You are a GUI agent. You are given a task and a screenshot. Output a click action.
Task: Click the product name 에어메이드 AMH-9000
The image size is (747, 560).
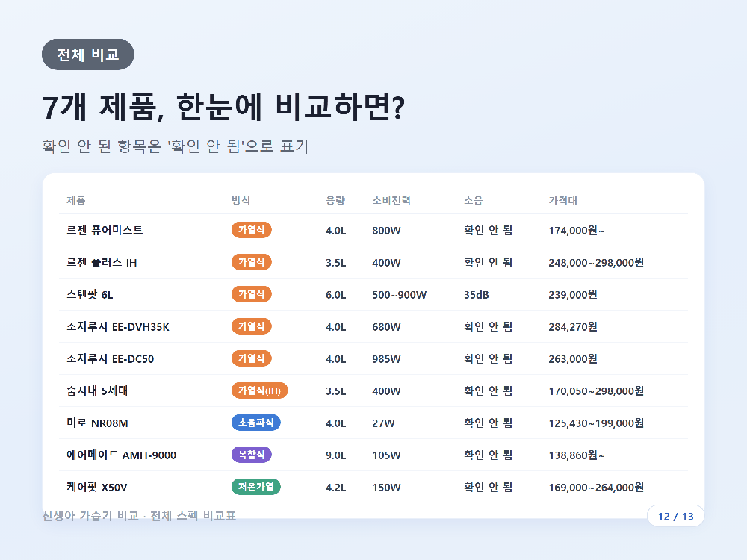[121, 455]
